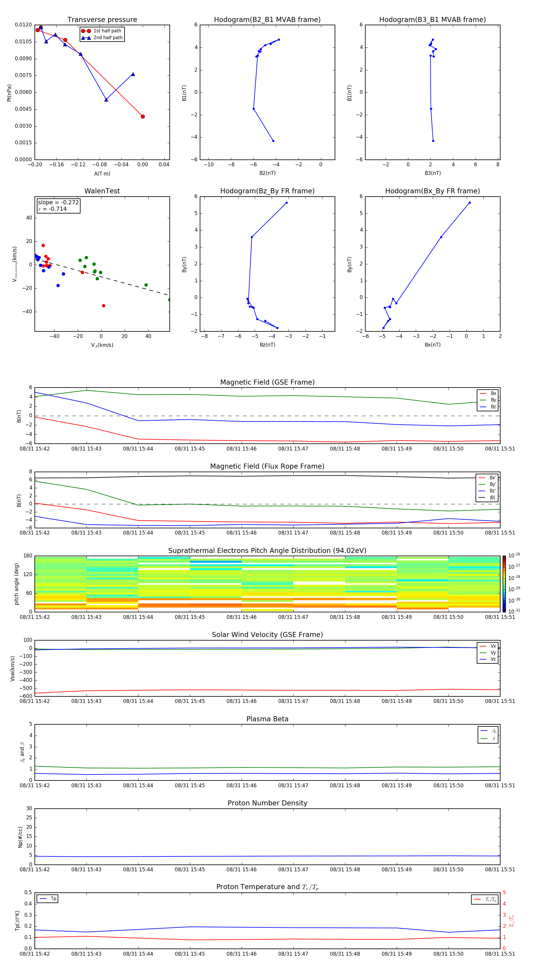Select the Vy entry in velocity legend
This screenshot has width=535, height=980.
pos(488,652)
